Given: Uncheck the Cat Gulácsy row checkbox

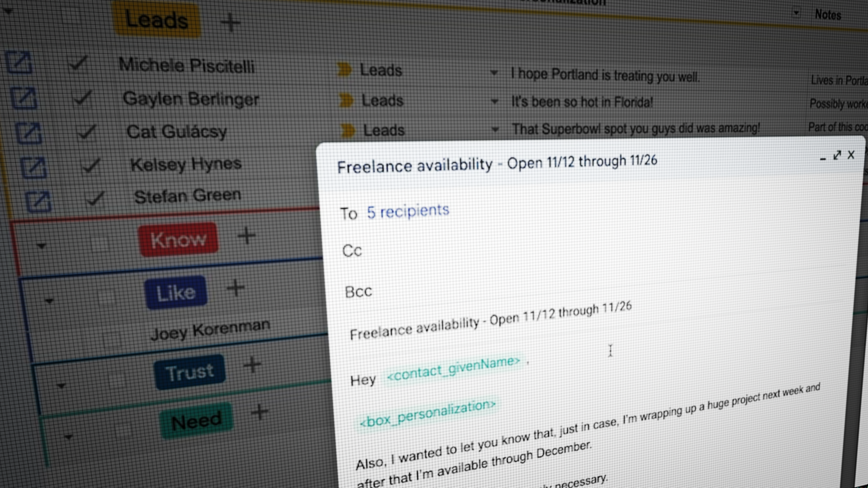Looking at the screenshot, I should 86,132.
